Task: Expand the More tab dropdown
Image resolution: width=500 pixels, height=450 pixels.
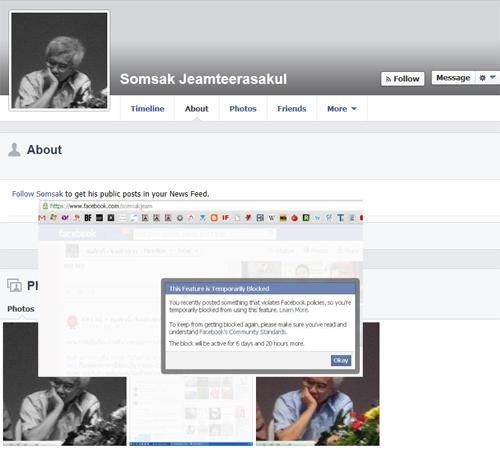Action: [x=342, y=109]
